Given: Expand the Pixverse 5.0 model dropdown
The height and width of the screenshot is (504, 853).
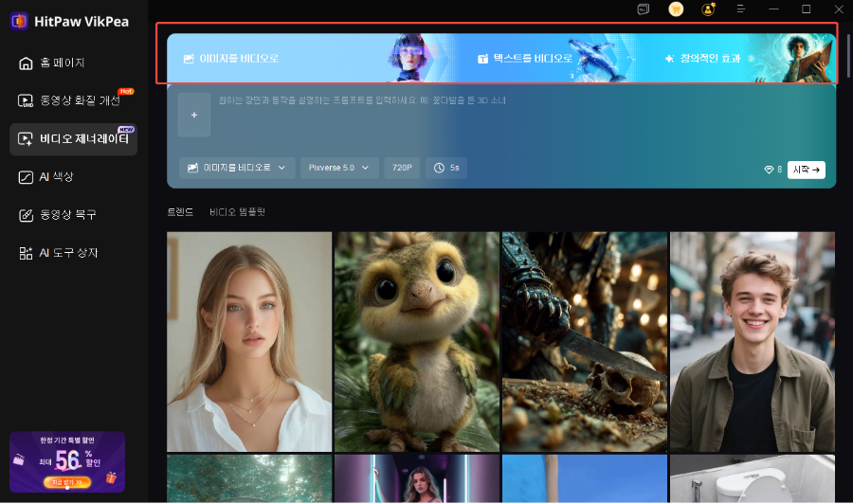Looking at the screenshot, I should pyautogui.click(x=338, y=168).
